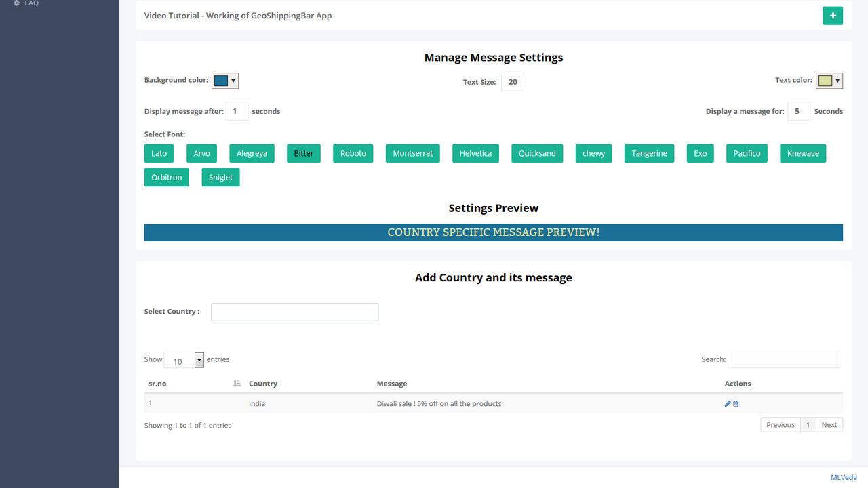This screenshot has width=868, height=488.
Task: Select the Arvo font
Action: coord(201,153)
